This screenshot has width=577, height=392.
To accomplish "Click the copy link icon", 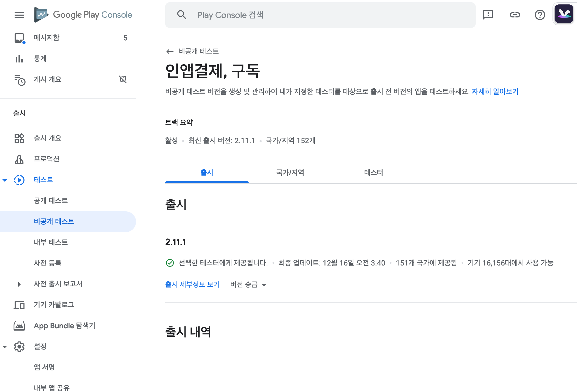I will point(515,15).
